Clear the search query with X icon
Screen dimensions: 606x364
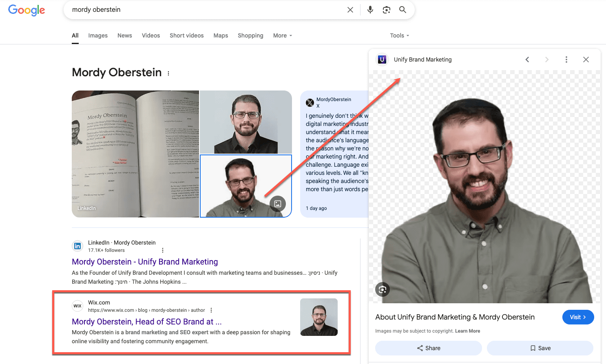click(350, 10)
